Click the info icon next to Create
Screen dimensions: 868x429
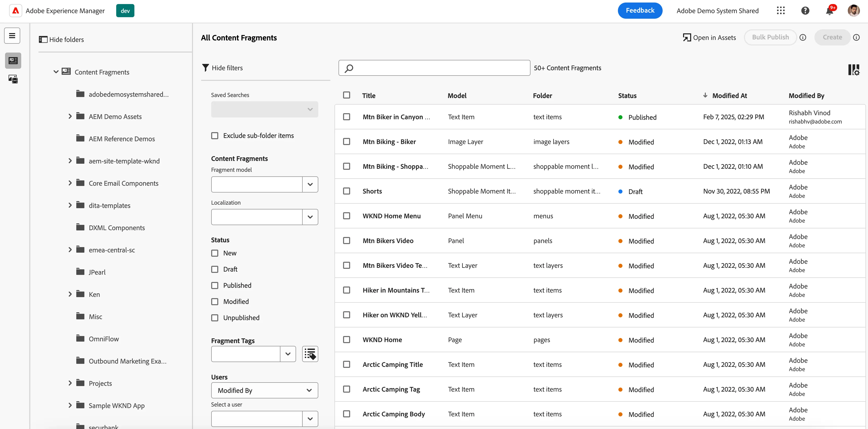(x=857, y=37)
